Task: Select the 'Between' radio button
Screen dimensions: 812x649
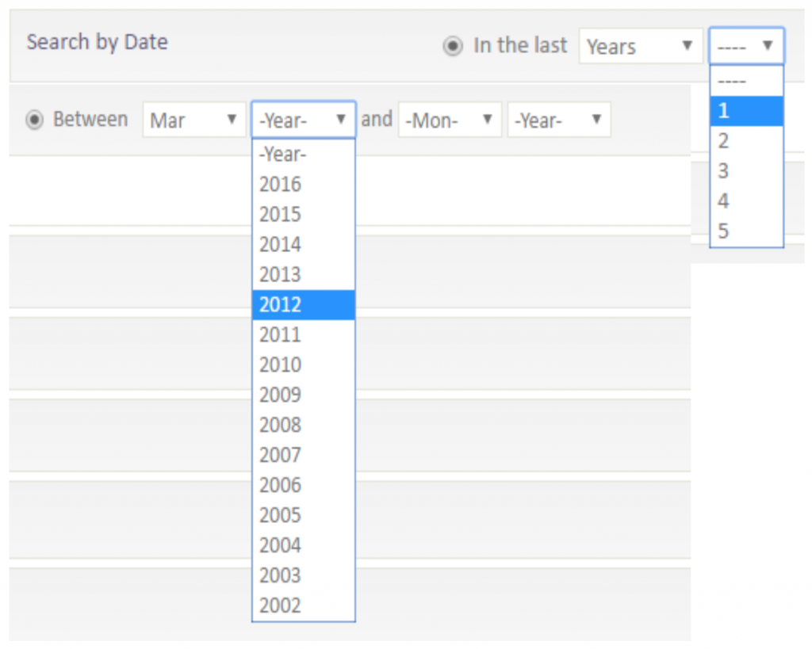Action: [x=35, y=120]
